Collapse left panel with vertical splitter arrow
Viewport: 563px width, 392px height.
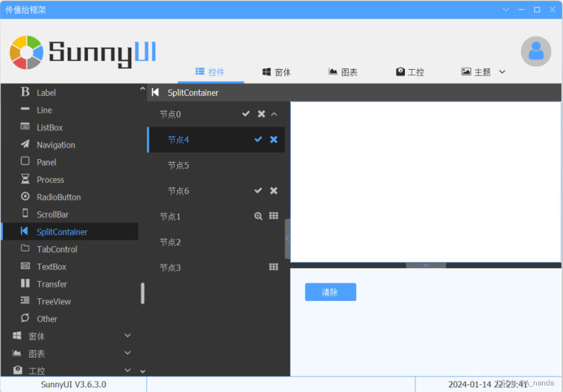[x=287, y=239]
